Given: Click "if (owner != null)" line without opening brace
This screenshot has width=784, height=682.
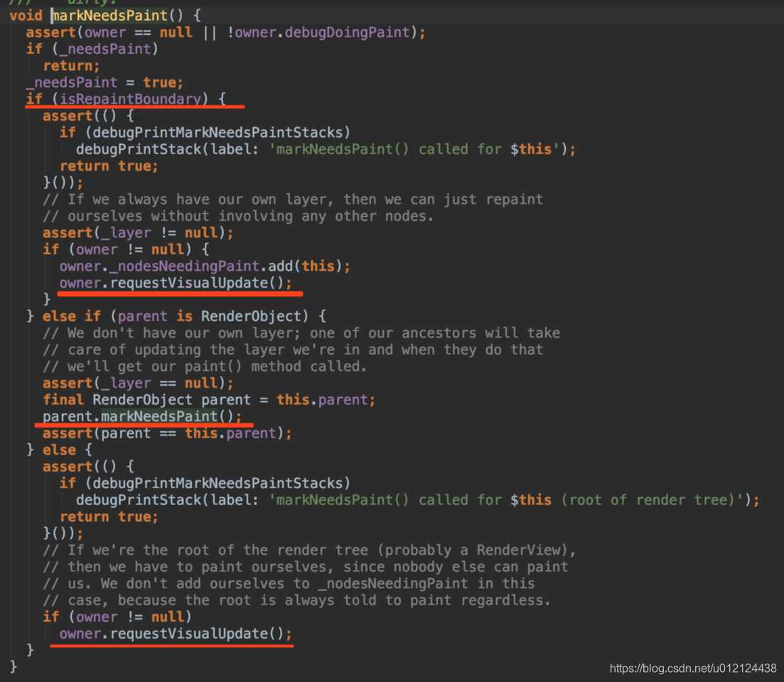Looking at the screenshot, I should (117, 617).
